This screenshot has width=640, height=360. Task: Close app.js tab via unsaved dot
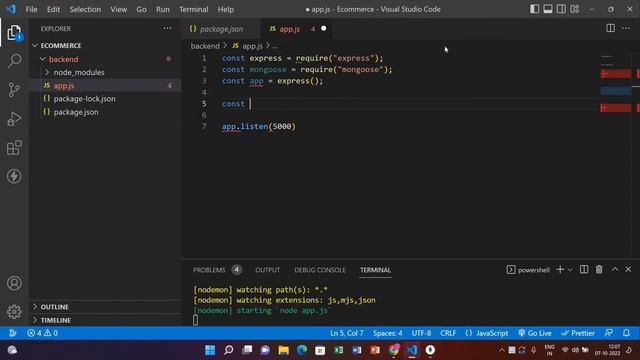click(x=324, y=29)
